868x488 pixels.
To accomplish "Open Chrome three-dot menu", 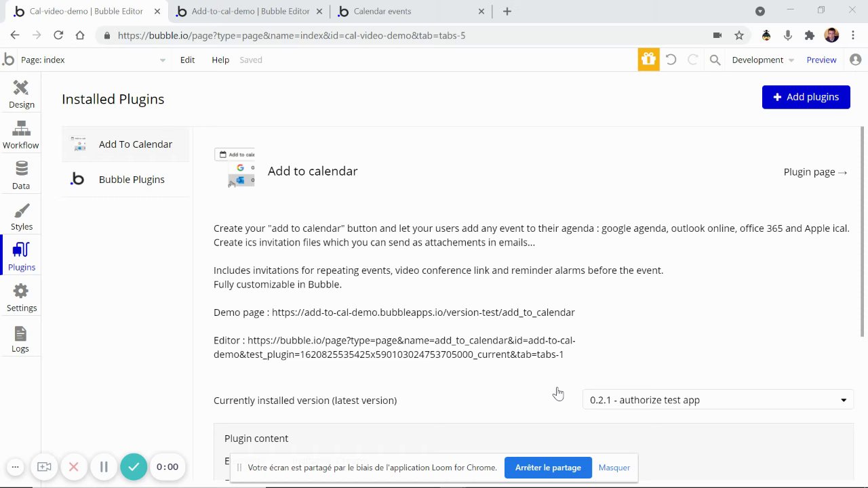I will (x=853, y=35).
